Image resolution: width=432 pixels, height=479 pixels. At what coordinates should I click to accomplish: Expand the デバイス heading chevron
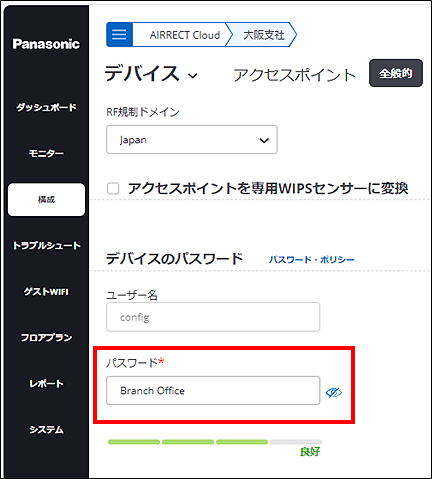[x=193, y=76]
